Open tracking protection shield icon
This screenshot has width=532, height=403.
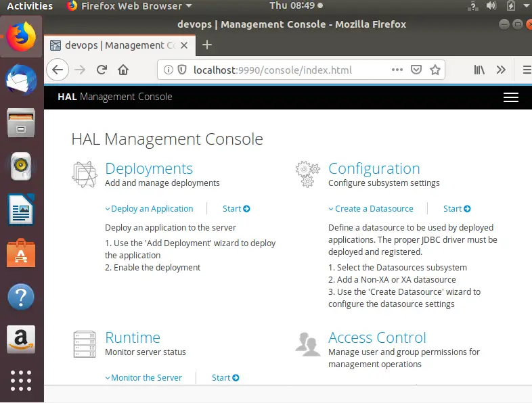182,70
